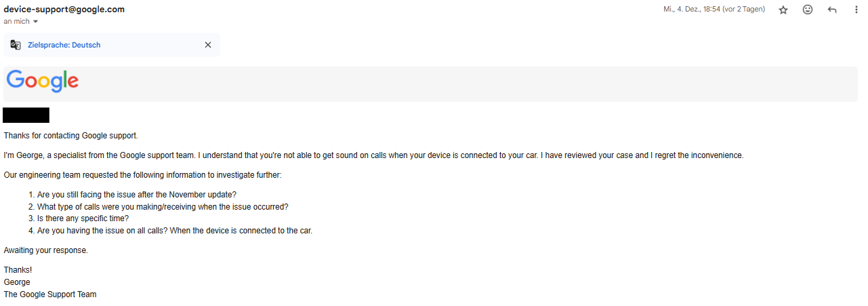Open the Zielsprache: Deutsch link
Viewport: 868px width, 306px height.
tap(64, 45)
